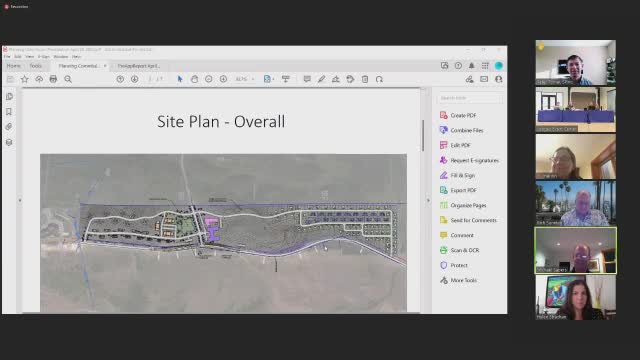Print the document with printer icon

coord(53,79)
